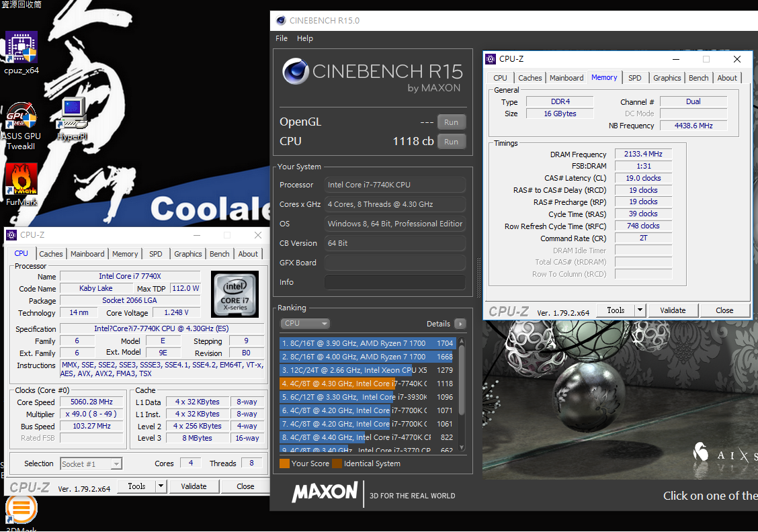Select ranking entry i7-4770K 822
The width and height of the screenshot is (758, 532).
point(368,437)
